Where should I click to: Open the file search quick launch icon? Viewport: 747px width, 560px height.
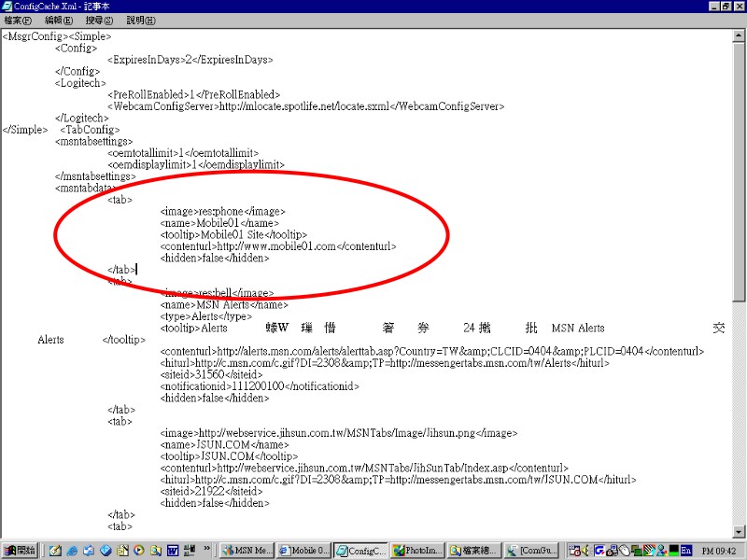tap(156, 551)
